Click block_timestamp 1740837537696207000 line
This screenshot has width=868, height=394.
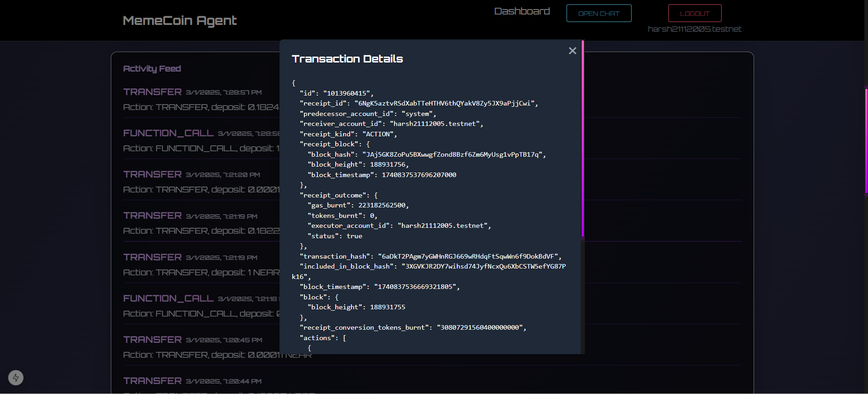click(x=382, y=175)
